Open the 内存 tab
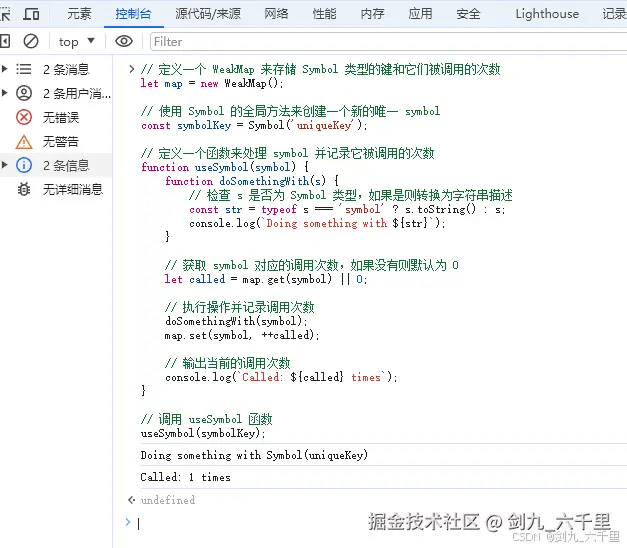 coord(372,14)
